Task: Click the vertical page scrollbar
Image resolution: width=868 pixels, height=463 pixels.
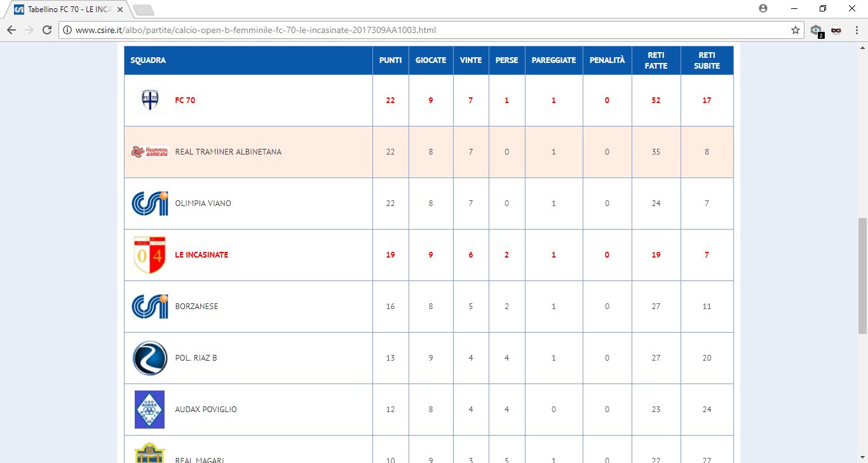Action: [862, 275]
